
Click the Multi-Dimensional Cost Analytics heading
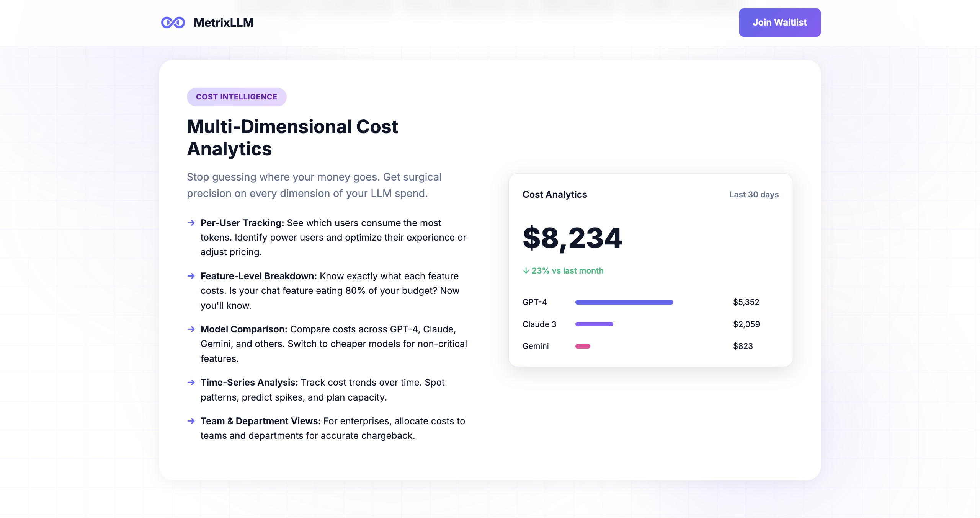[x=292, y=138]
